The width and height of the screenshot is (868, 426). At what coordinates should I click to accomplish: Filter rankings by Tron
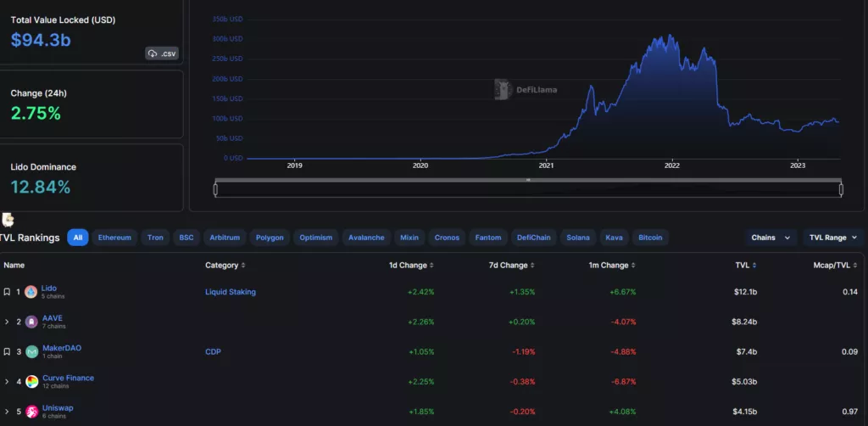(156, 238)
